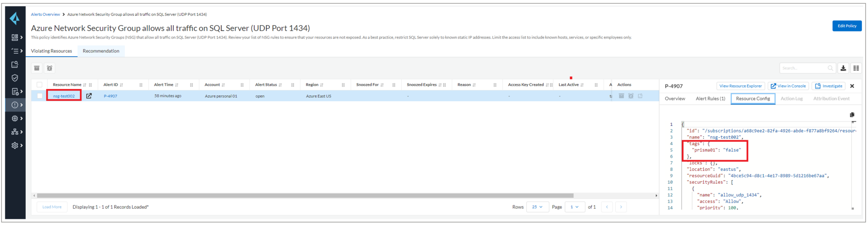
Task: Go to previous page arrow
Action: (x=607, y=207)
